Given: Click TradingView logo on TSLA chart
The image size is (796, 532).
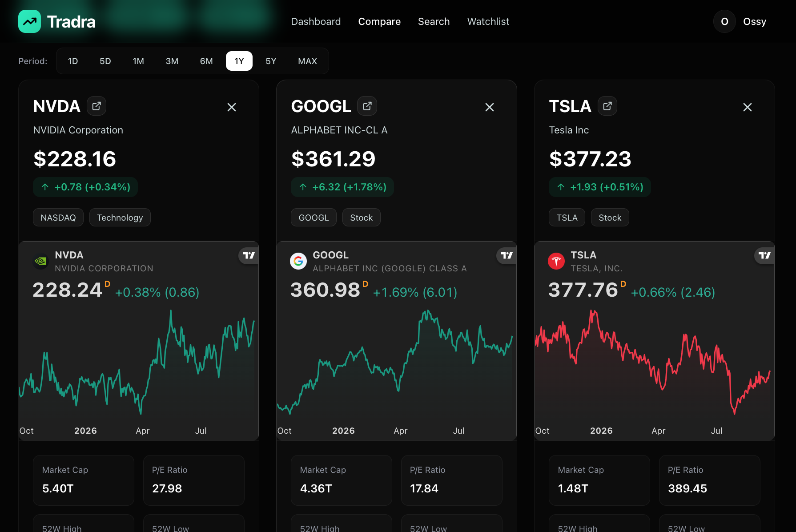Looking at the screenshot, I should tap(765, 255).
